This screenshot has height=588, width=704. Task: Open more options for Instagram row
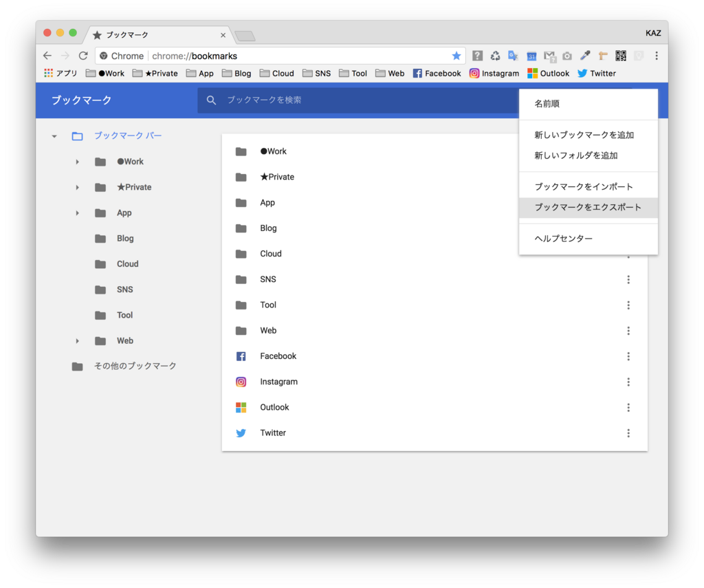point(628,382)
